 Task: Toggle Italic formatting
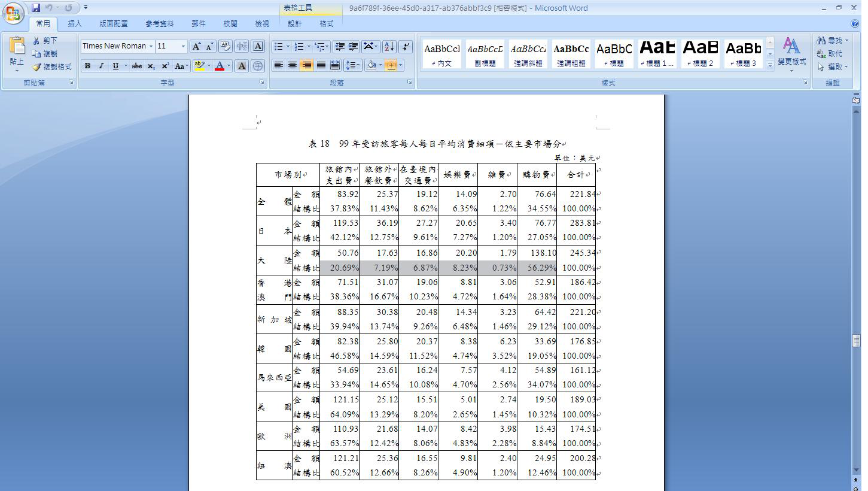101,66
